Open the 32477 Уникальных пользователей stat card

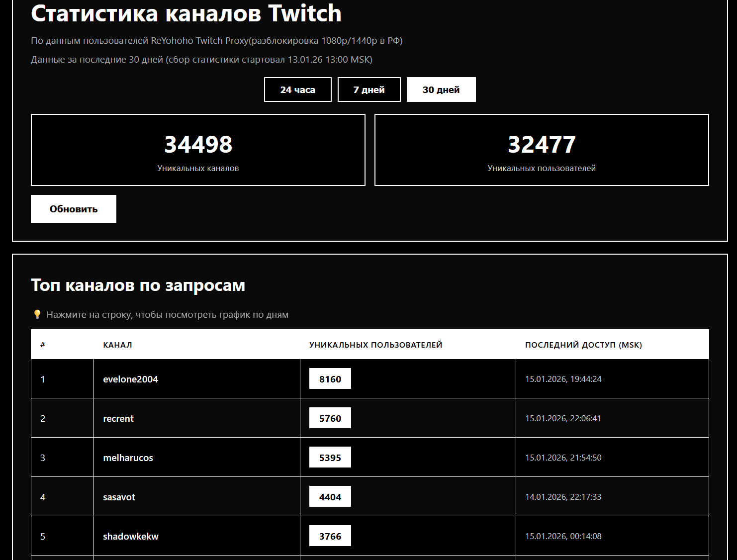tap(542, 150)
